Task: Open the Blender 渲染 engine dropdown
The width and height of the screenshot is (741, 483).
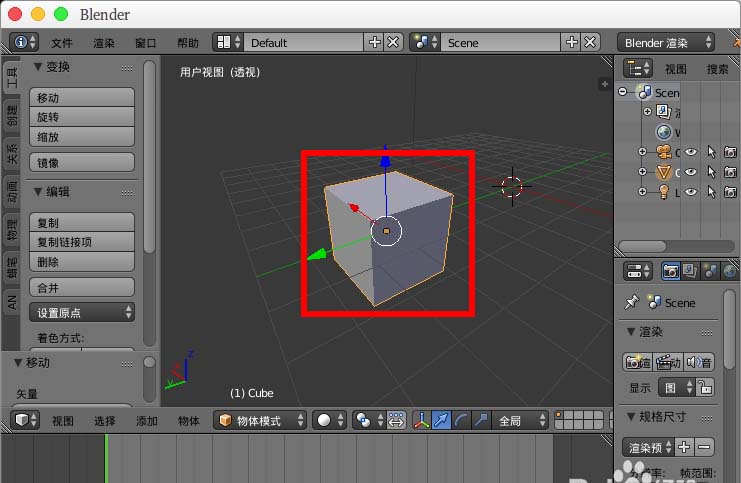Action: [x=665, y=43]
